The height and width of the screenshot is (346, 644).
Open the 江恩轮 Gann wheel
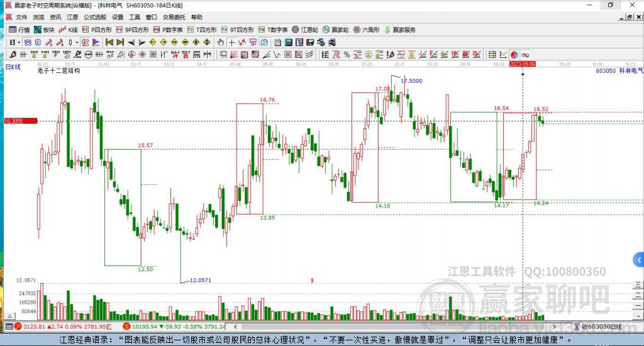point(305,30)
